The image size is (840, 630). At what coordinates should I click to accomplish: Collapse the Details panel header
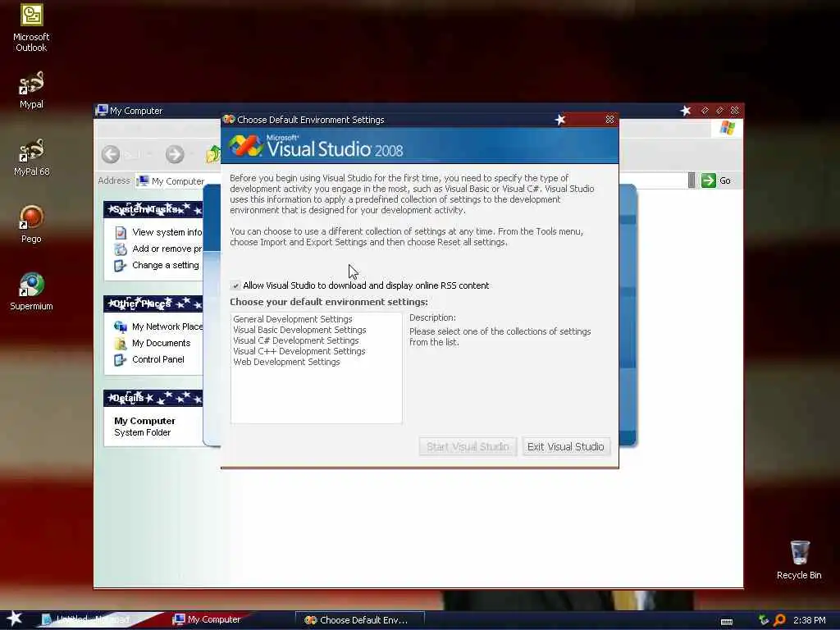[153, 398]
